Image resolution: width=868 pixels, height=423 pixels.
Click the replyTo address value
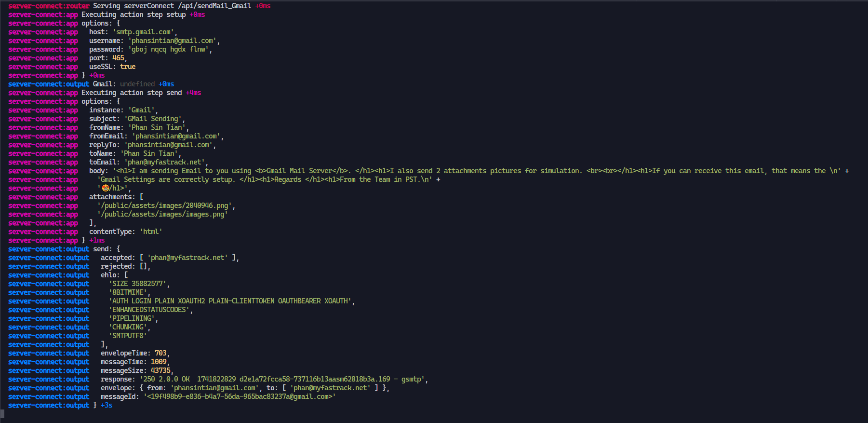click(169, 145)
